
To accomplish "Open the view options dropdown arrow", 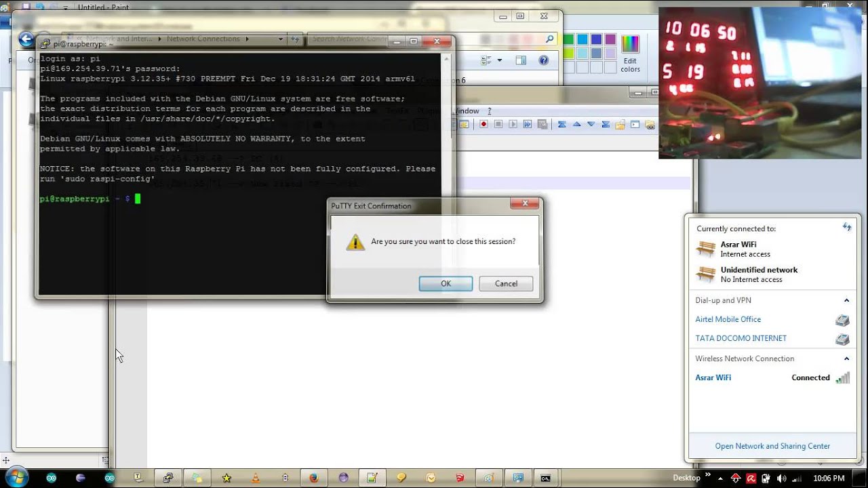I will (500, 60).
